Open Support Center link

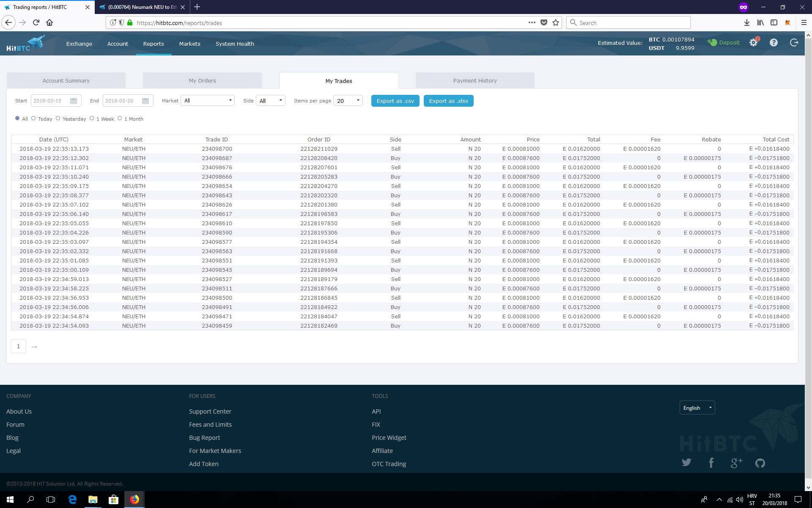tap(210, 411)
